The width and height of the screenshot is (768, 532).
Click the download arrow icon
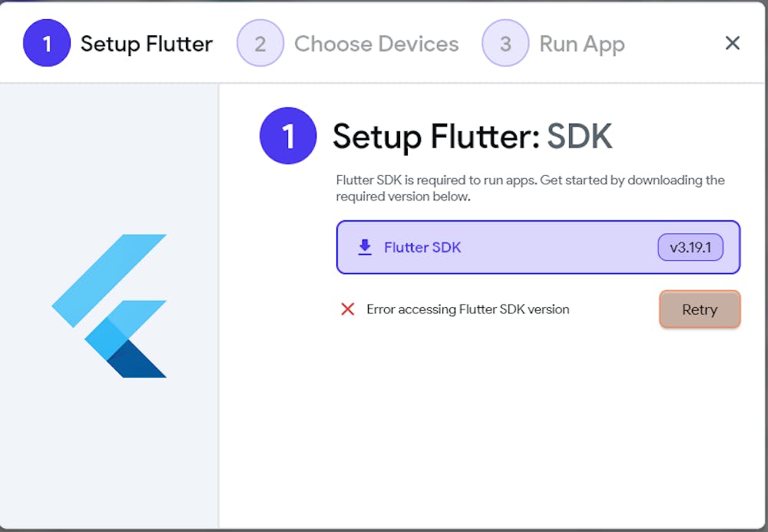coord(365,247)
